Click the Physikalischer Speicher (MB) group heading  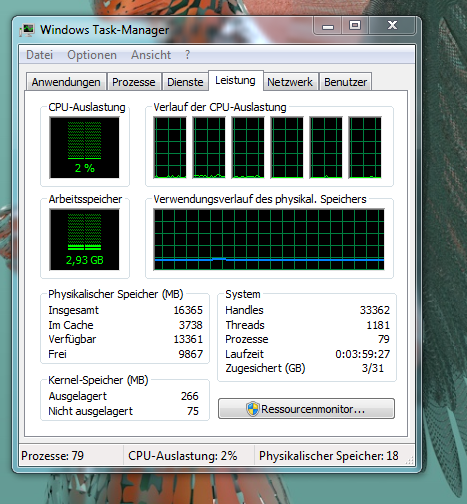coord(116,294)
